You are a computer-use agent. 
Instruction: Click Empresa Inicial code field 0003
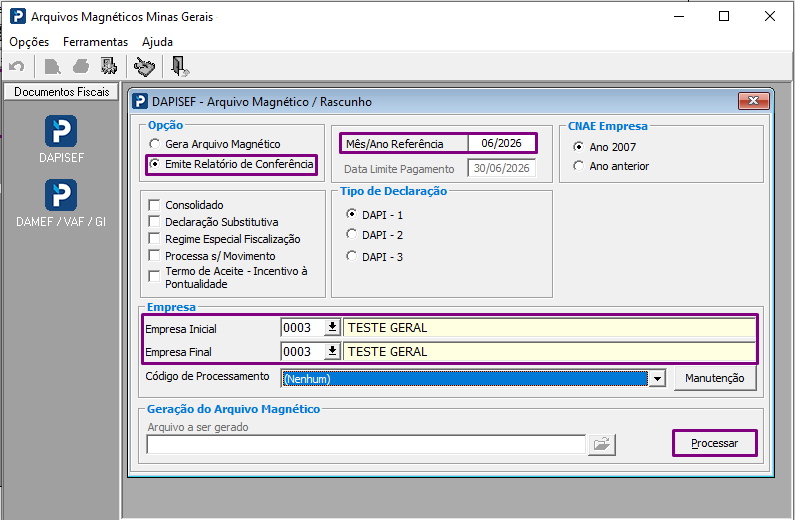tap(303, 328)
